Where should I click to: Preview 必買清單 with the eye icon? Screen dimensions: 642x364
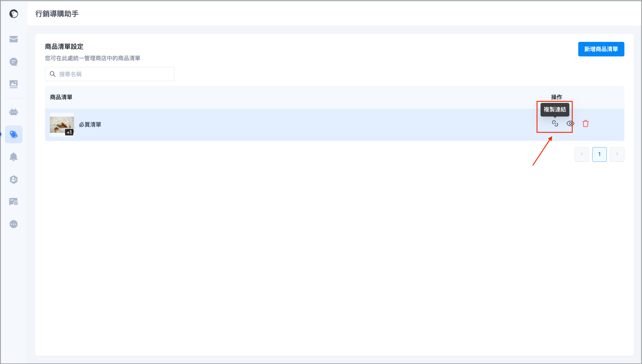570,123
